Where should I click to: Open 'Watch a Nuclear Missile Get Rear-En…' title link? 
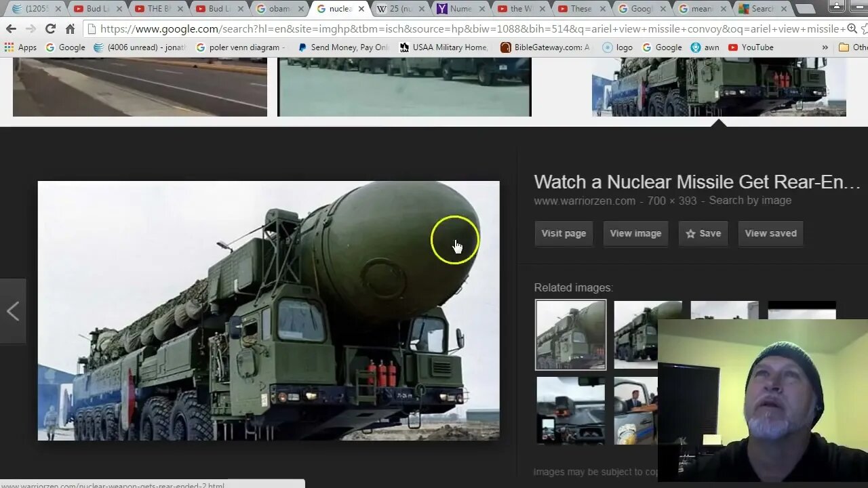[697, 182]
